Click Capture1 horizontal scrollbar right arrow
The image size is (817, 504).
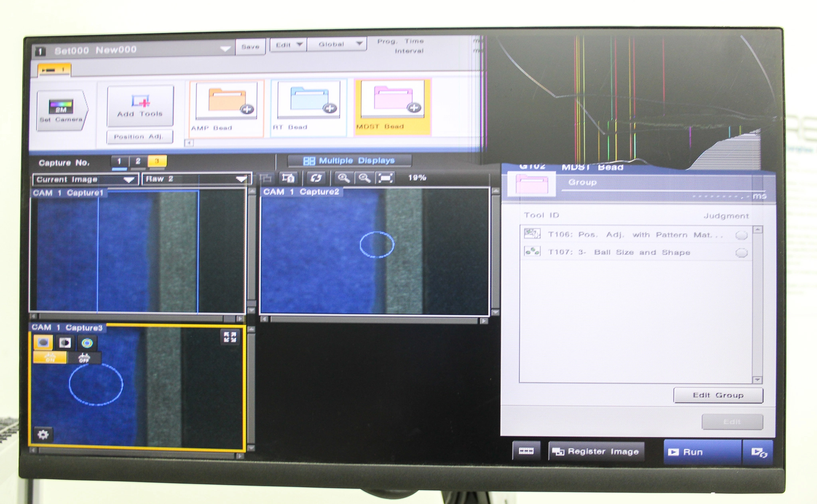point(240,318)
